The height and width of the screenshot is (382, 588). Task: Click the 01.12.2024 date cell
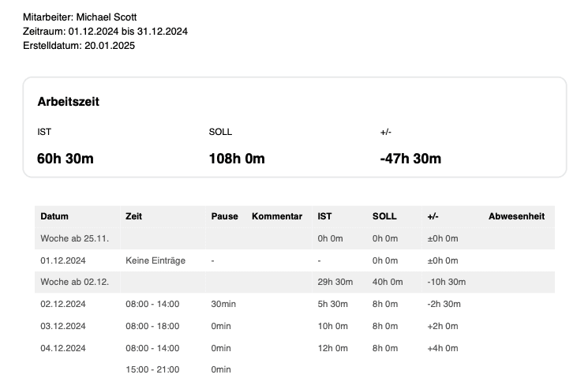click(63, 260)
